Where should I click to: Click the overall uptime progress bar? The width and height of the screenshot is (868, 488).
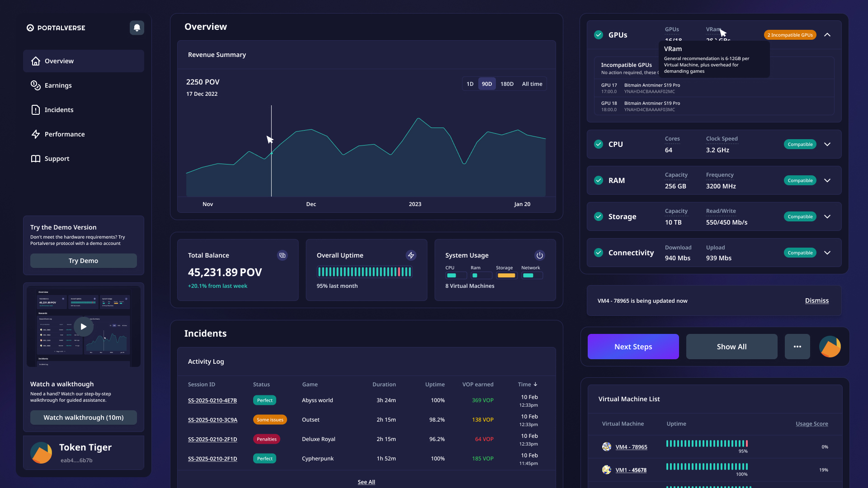(364, 272)
